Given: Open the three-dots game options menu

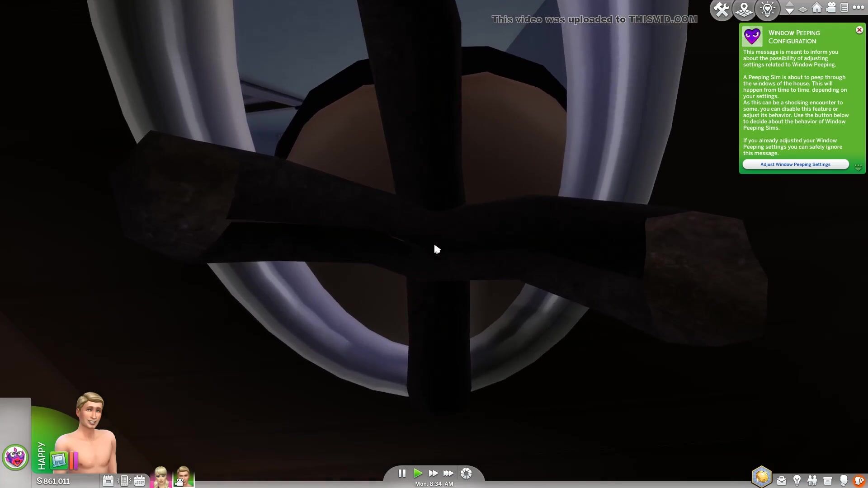Looking at the screenshot, I should (858, 8).
